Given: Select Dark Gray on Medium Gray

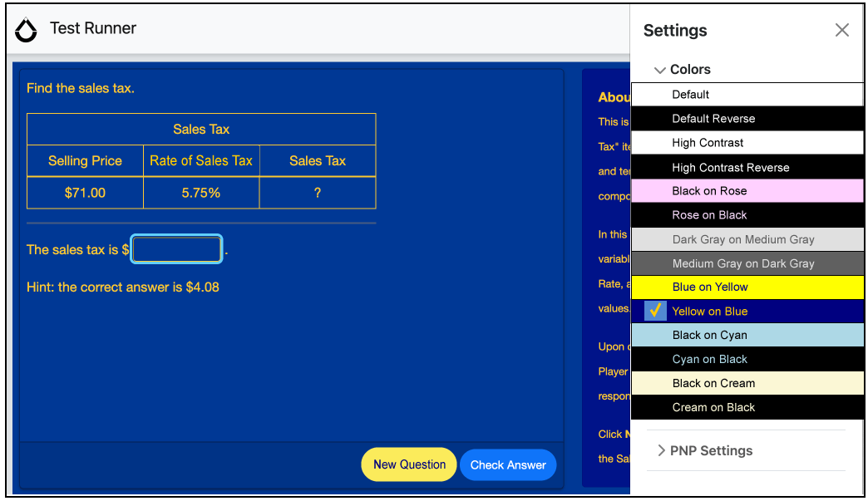Looking at the screenshot, I should (747, 239).
